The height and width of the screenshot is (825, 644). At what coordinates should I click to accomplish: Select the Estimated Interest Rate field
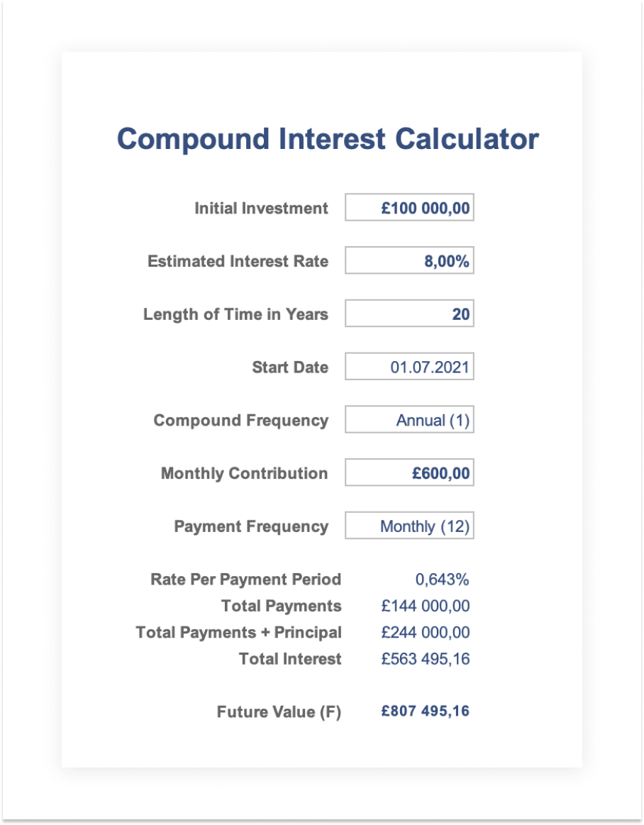(x=409, y=261)
